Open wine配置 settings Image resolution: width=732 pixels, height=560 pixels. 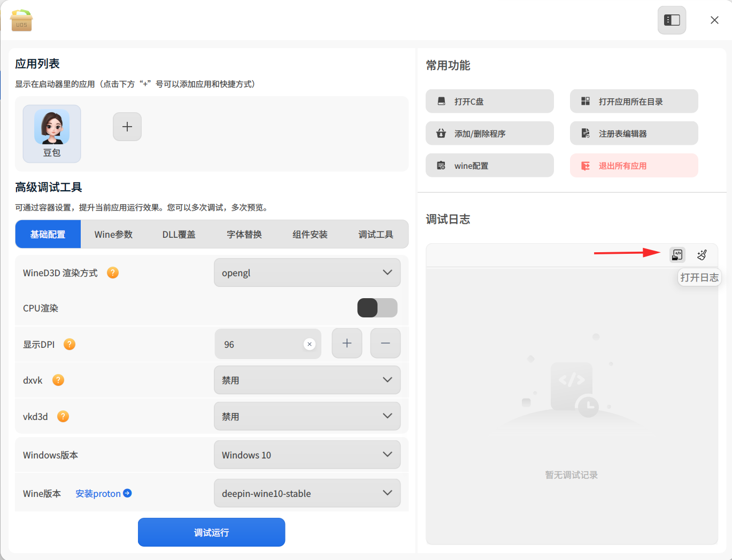point(490,166)
